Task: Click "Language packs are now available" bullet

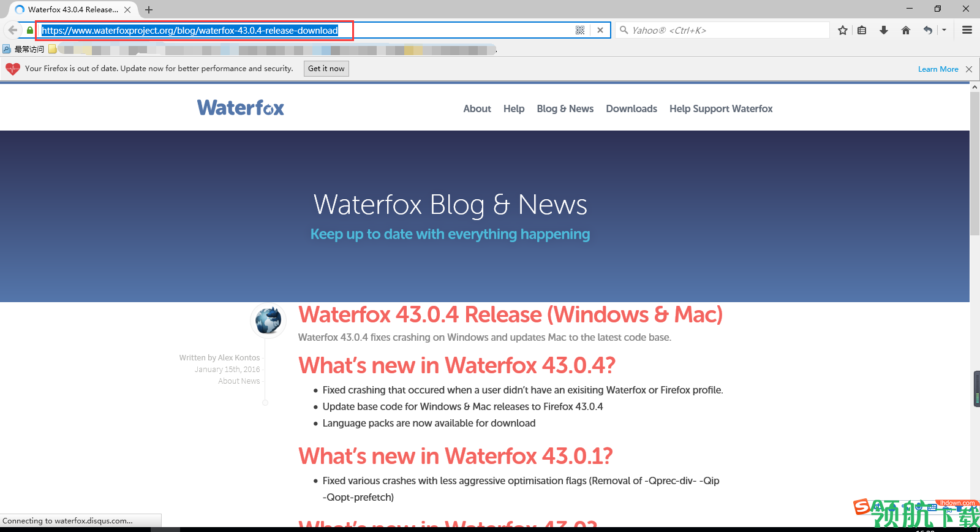Action: [429, 423]
